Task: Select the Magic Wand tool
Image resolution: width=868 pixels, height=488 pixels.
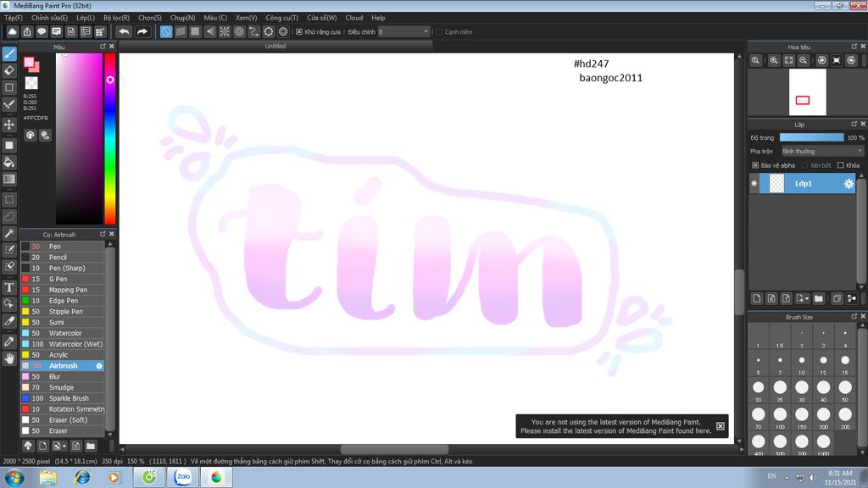Action: coord(9,234)
